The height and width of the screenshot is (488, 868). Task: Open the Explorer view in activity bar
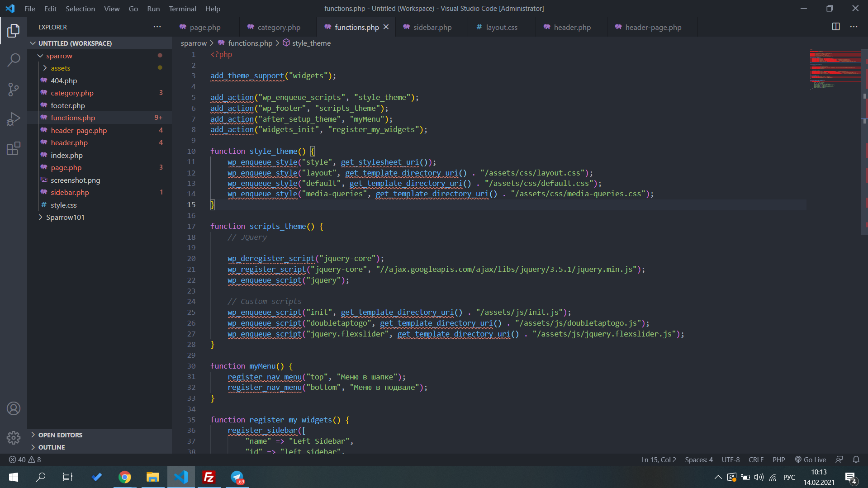click(x=14, y=31)
